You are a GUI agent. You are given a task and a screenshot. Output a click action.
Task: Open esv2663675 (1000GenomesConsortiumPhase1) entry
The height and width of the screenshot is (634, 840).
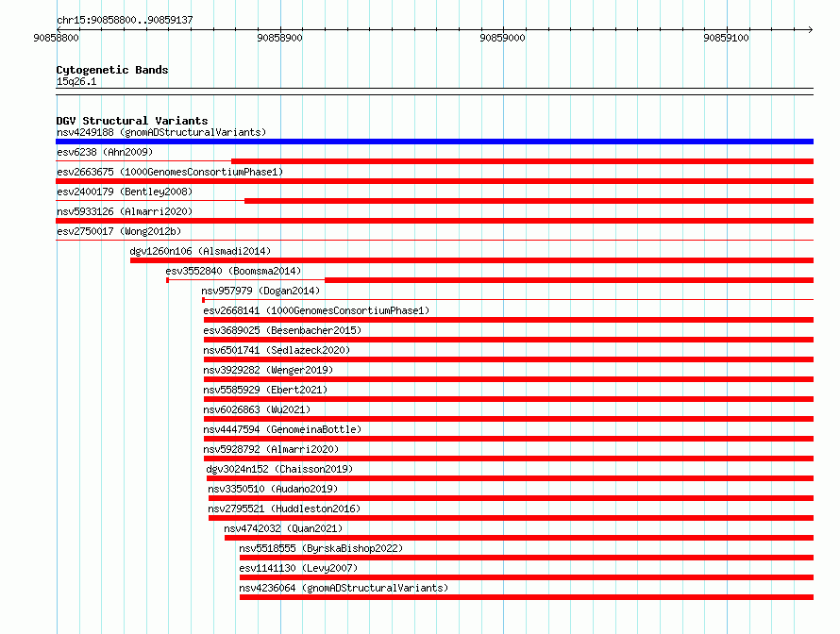170,172
